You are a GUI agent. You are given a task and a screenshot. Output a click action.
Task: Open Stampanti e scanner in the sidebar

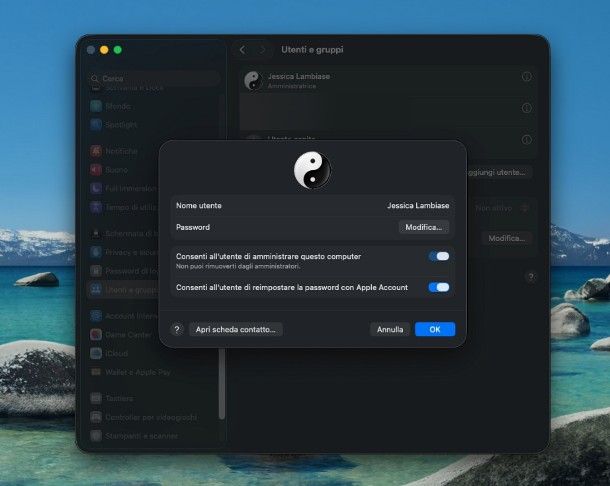click(x=134, y=436)
